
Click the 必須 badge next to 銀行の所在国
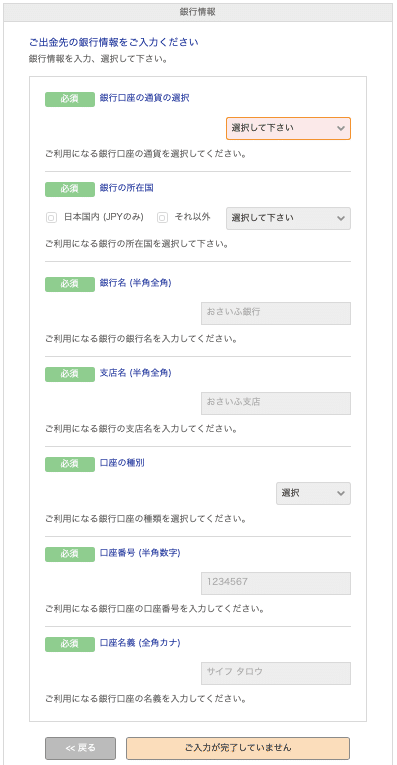(x=70, y=189)
